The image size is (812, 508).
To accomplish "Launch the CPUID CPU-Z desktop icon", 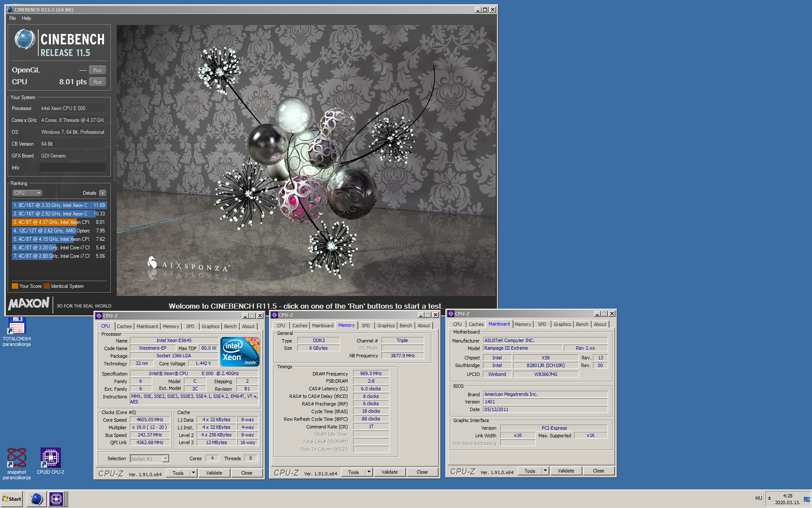I will coord(50,461).
